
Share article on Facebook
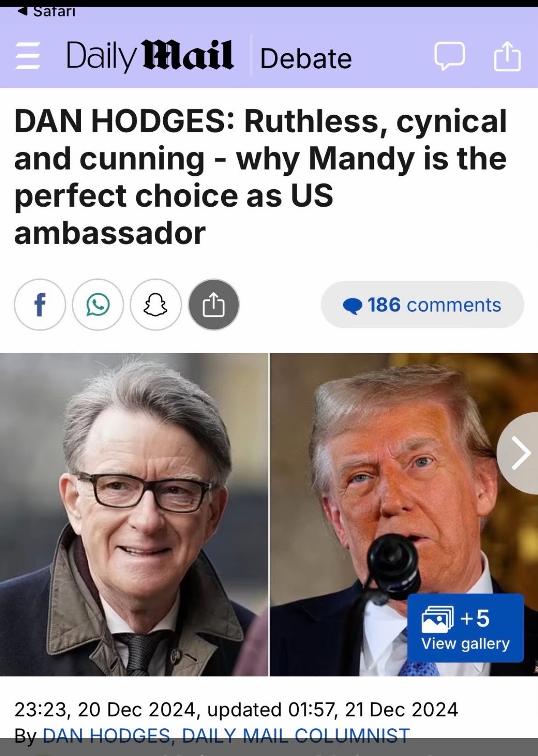click(x=40, y=305)
